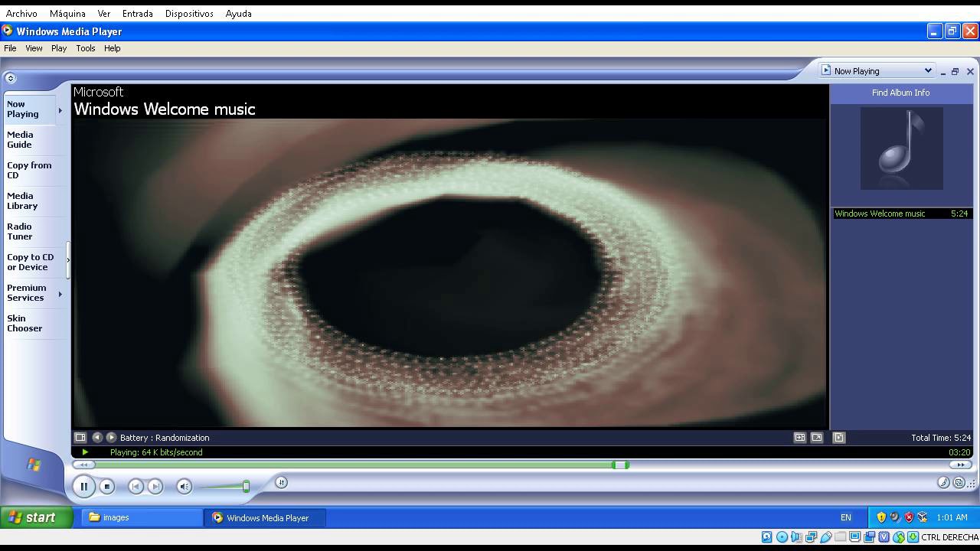Switch to skin mode icon
Viewport: 980px width, 551px height.
point(959,482)
